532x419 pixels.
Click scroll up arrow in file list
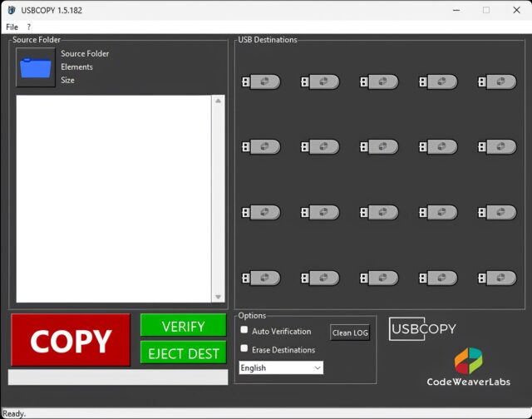click(x=218, y=101)
